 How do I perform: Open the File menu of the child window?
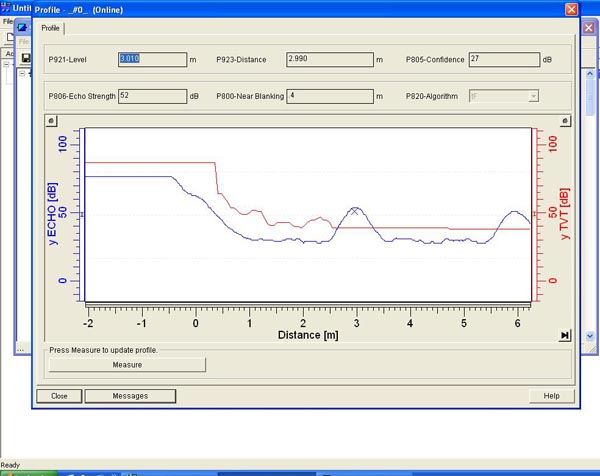pyautogui.click(x=24, y=41)
